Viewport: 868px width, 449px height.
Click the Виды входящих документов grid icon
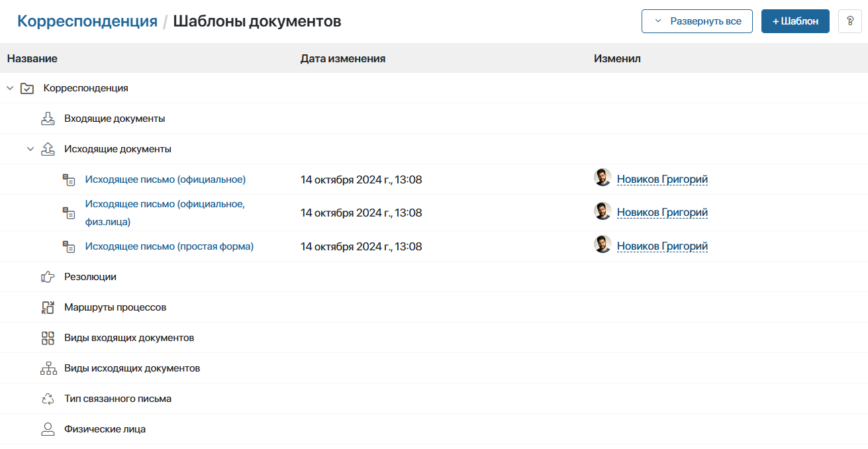click(48, 338)
